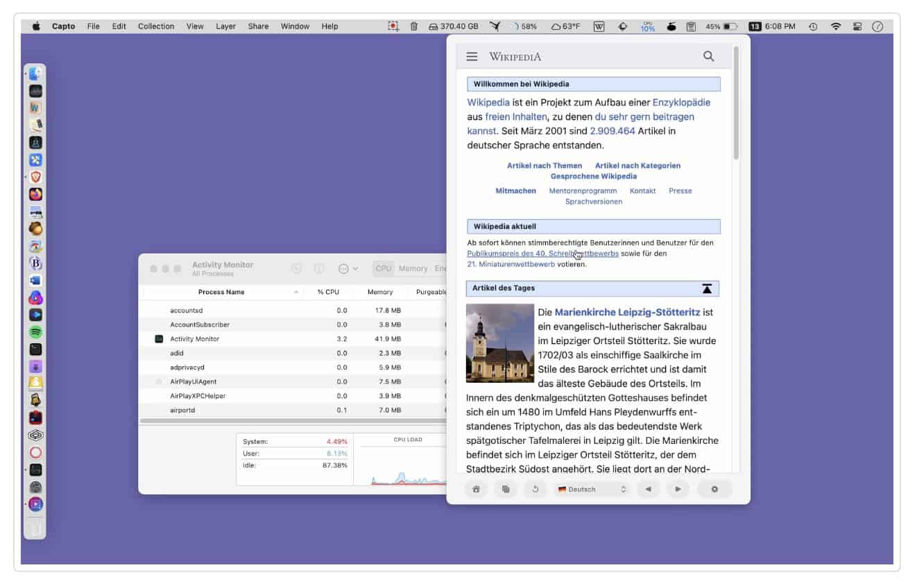Reload the page in the Wikipedia popup
Viewport: 917px width, 588px height.
coord(535,489)
